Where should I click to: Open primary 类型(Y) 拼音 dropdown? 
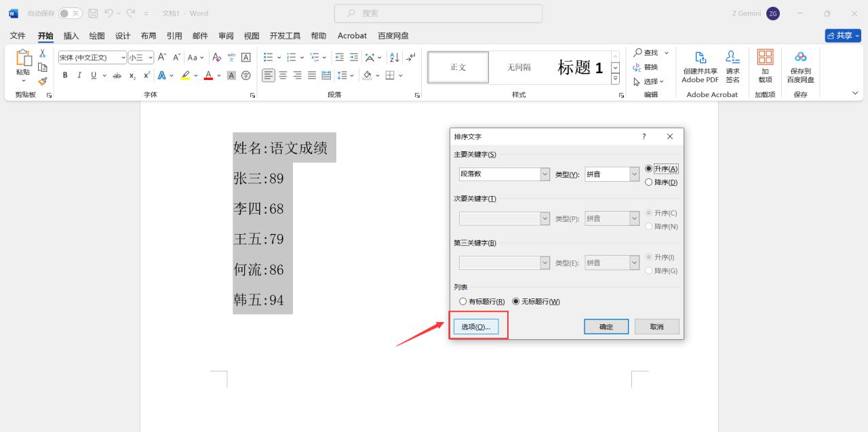pyautogui.click(x=634, y=174)
